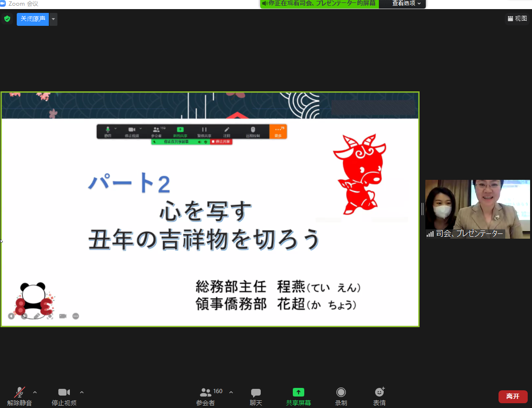Toggle camera off with 停止视频
The height and width of the screenshot is (408, 532).
(x=64, y=397)
